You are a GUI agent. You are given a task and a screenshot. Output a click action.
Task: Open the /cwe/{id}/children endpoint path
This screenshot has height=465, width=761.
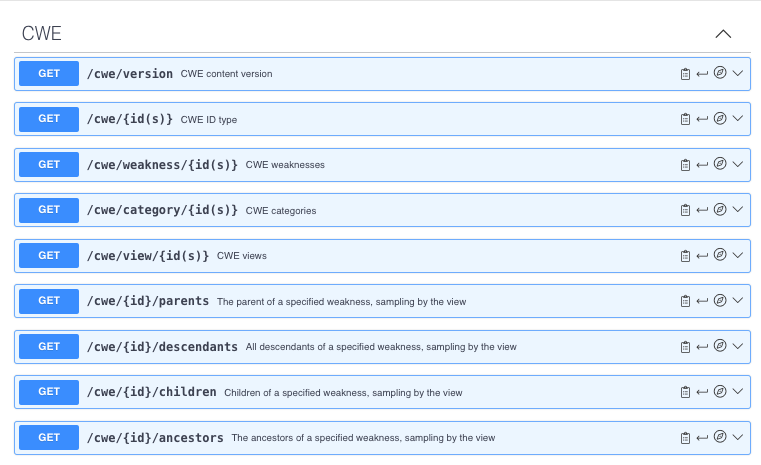pyautogui.click(x=151, y=392)
